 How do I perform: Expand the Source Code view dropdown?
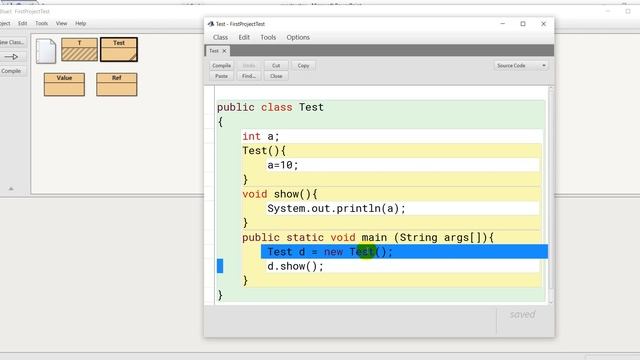pos(521,65)
